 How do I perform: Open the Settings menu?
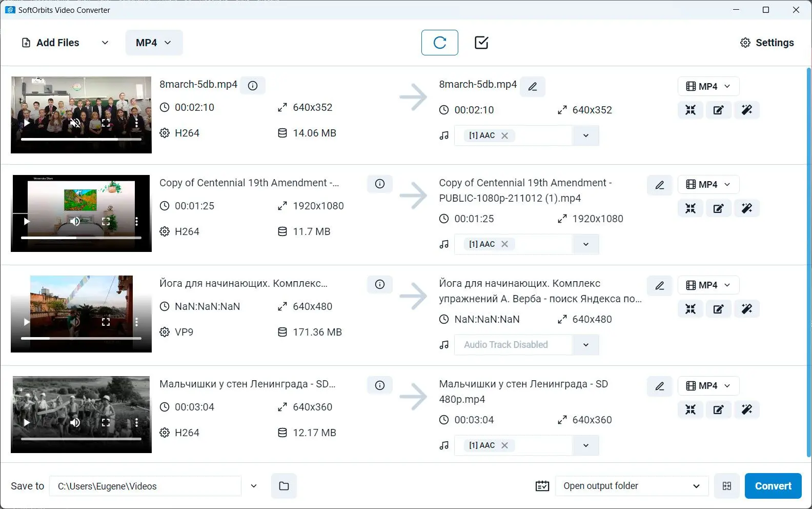pos(767,43)
